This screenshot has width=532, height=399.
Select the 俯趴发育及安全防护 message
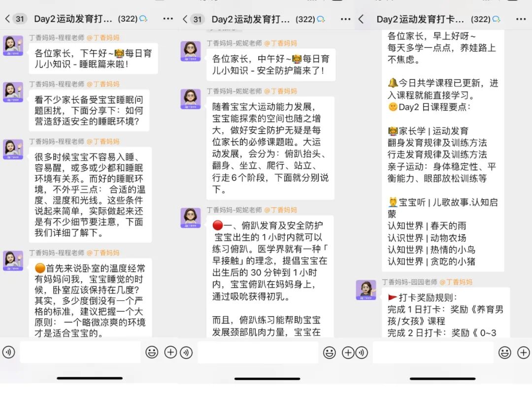click(x=270, y=276)
